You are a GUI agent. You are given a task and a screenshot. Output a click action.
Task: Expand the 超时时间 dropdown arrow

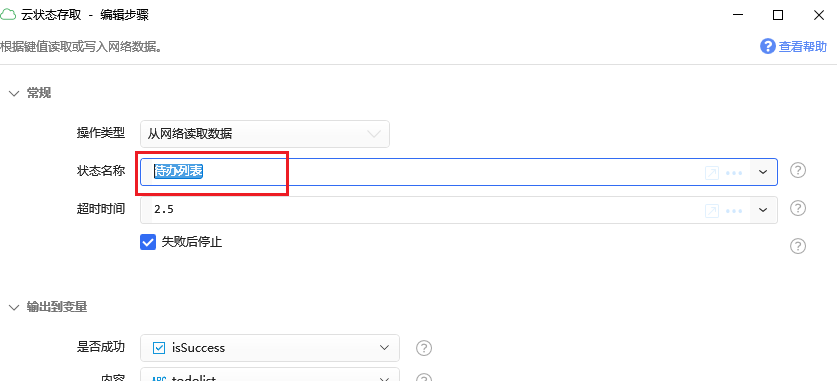click(764, 210)
